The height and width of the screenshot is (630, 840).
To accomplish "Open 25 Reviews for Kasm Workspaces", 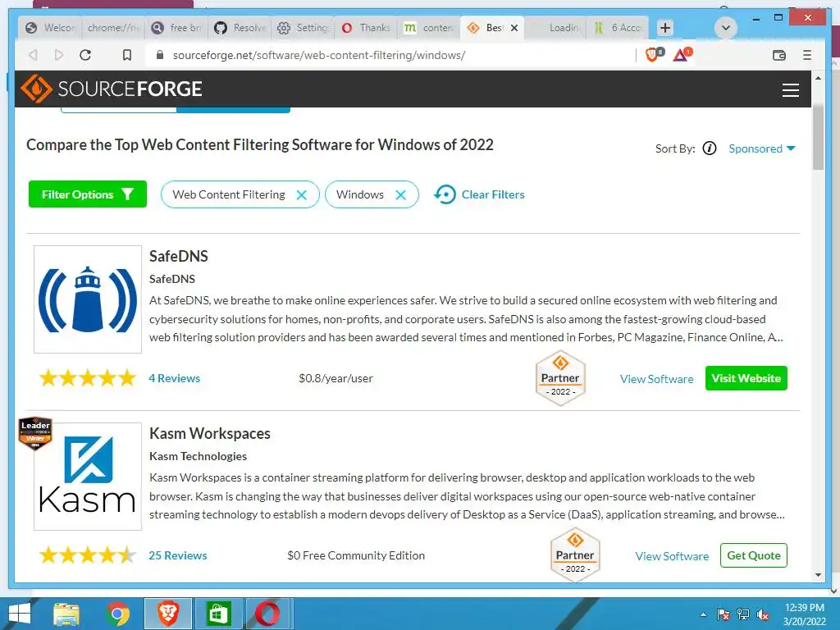I will [178, 555].
